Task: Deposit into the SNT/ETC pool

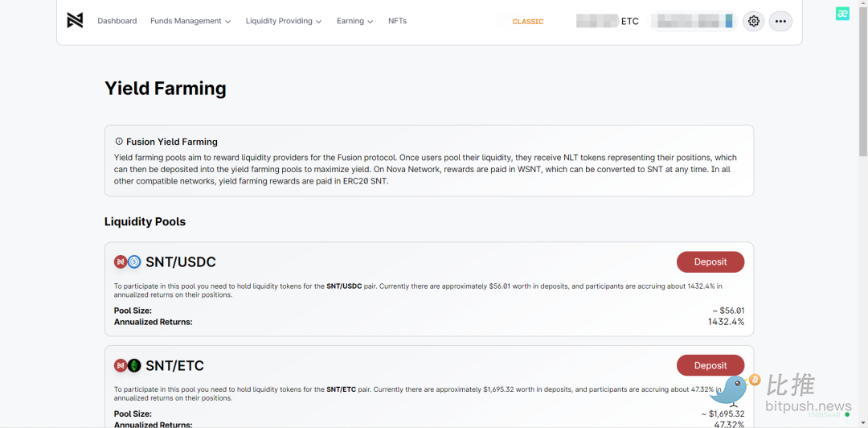Action: (710, 365)
